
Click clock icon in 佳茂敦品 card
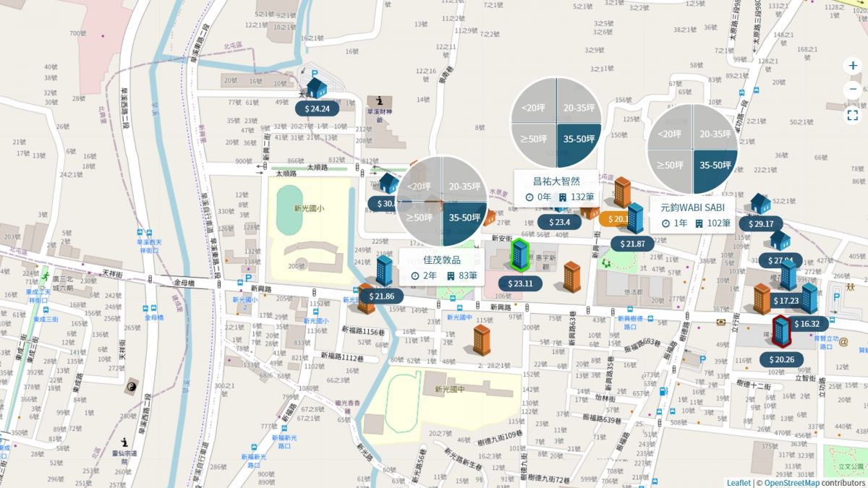click(415, 275)
